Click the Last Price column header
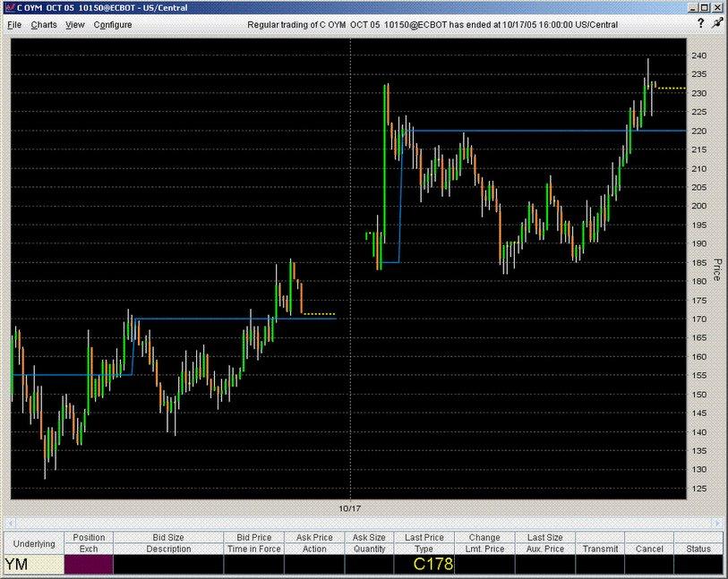728x579 pixels. (x=424, y=537)
